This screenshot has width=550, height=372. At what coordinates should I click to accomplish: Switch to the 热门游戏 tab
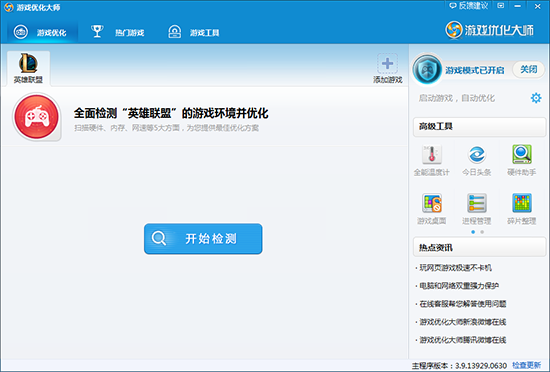118,32
